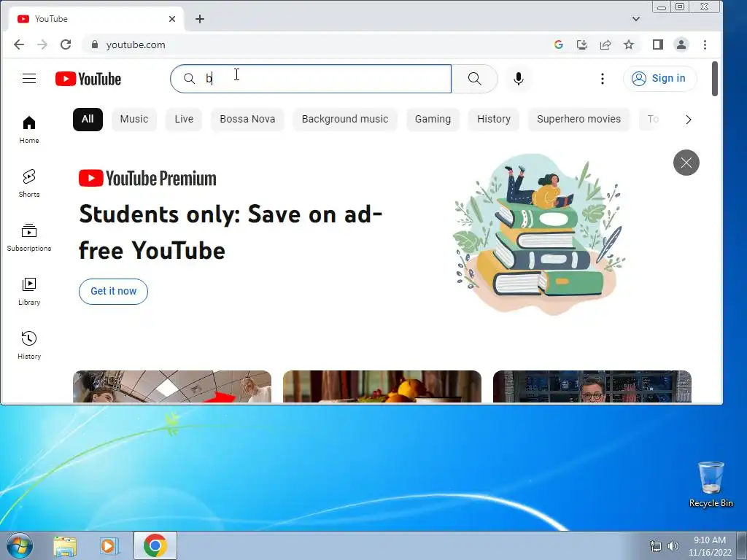Start voice search with the microphone
The height and width of the screenshot is (560, 747).
(x=519, y=79)
